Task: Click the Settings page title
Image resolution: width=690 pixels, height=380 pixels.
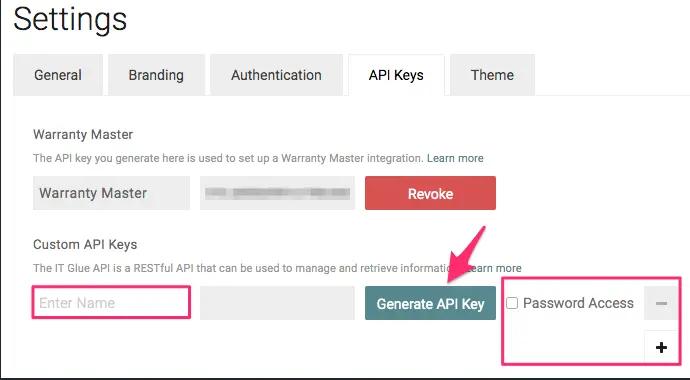Action: pos(70,19)
